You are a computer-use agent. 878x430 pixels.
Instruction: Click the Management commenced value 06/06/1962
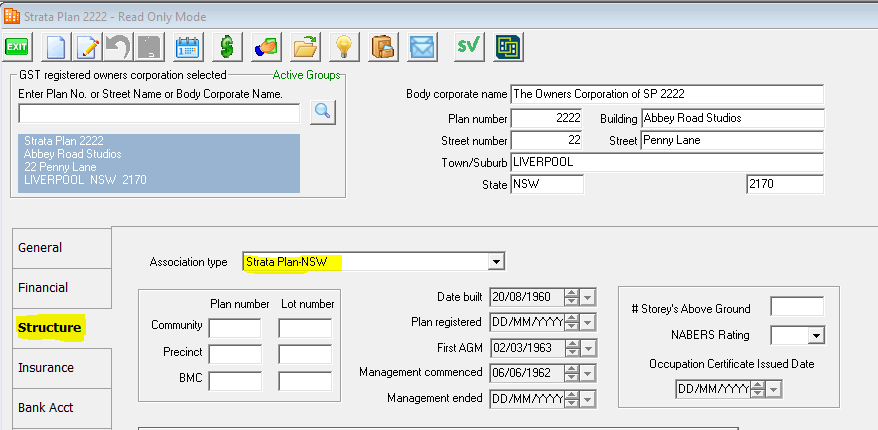(x=521, y=373)
